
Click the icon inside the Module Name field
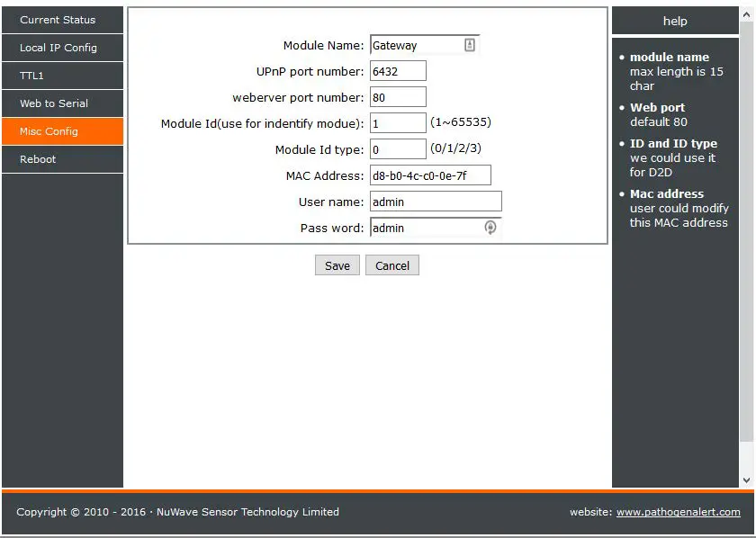coord(469,44)
